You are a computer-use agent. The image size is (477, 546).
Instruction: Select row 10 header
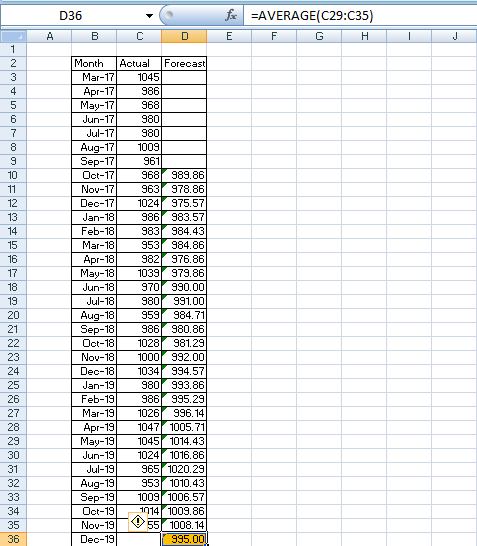pos(13,175)
